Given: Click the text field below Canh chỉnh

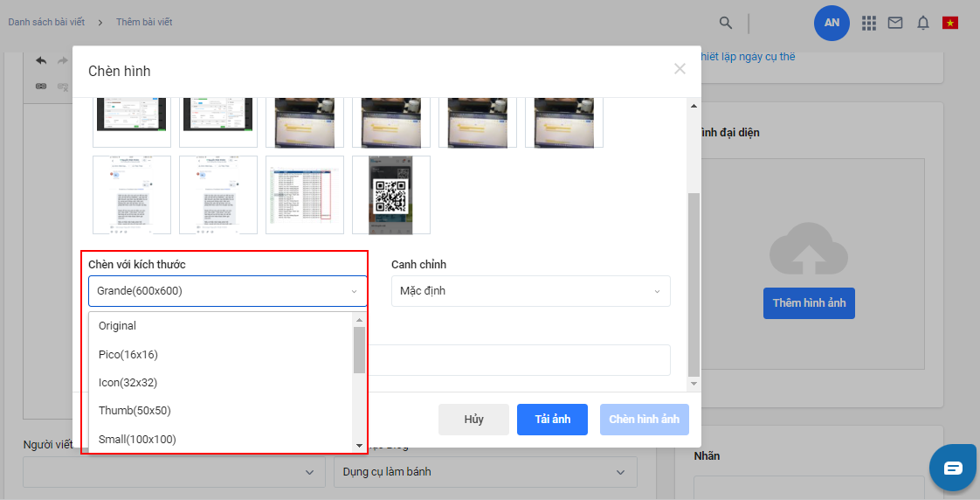Looking at the screenshot, I should pyautogui.click(x=519, y=360).
